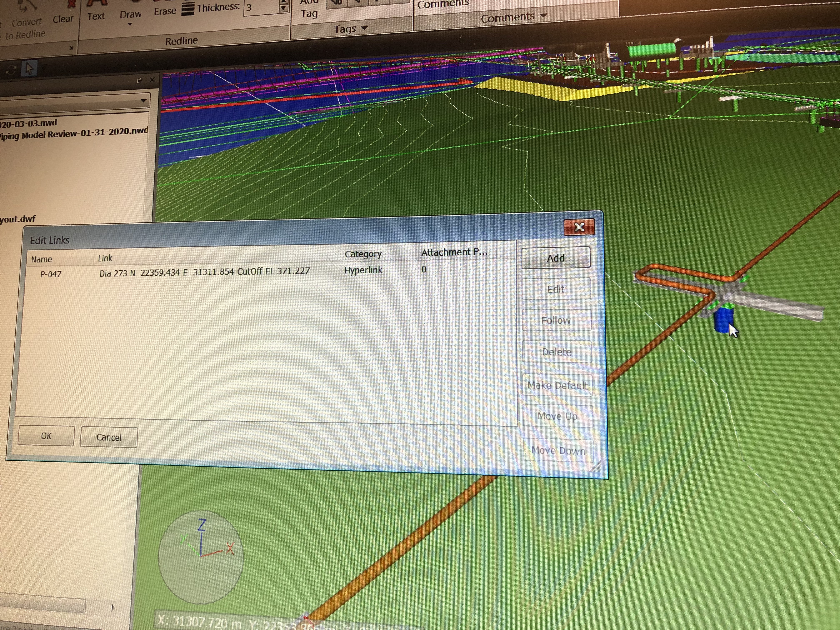Click Edit in Edit Links dialog
This screenshot has height=630, width=840.
pyautogui.click(x=556, y=289)
